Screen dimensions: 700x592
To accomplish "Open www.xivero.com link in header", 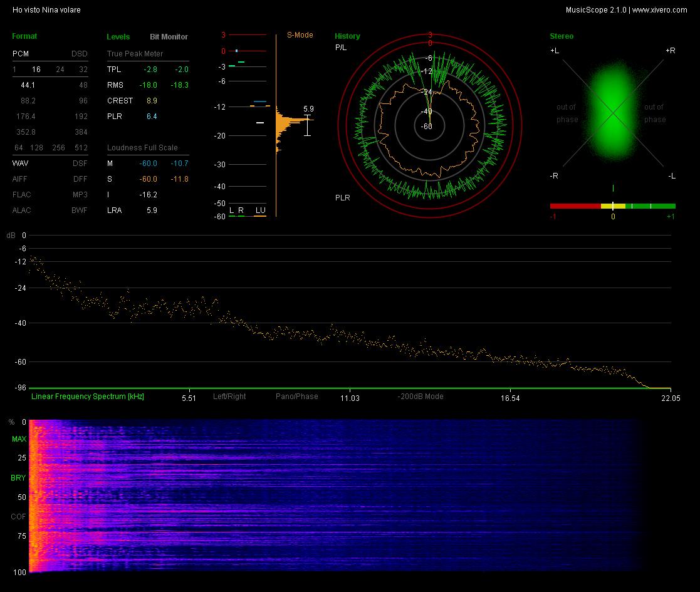I will click(x=659, y=10).
